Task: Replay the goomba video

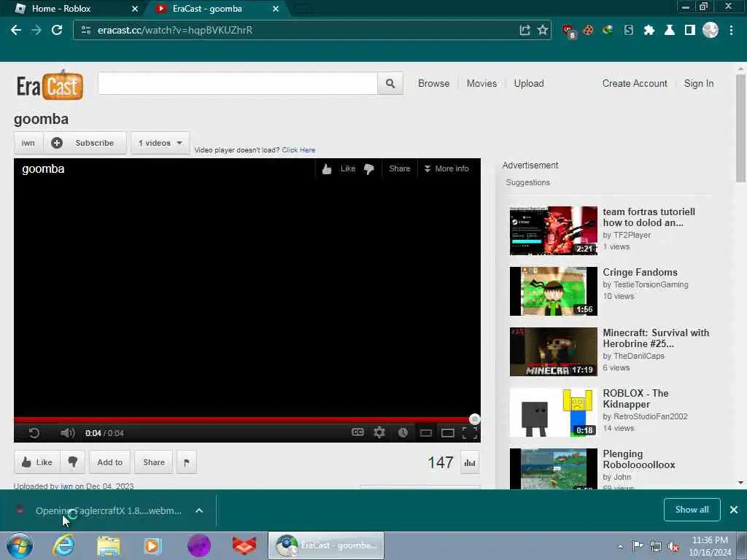Action: [34, 433]
